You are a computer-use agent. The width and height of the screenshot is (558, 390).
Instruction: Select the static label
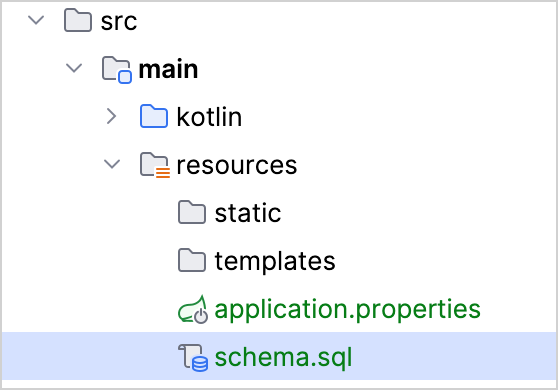pyautogui.click(x=248, y=213)
